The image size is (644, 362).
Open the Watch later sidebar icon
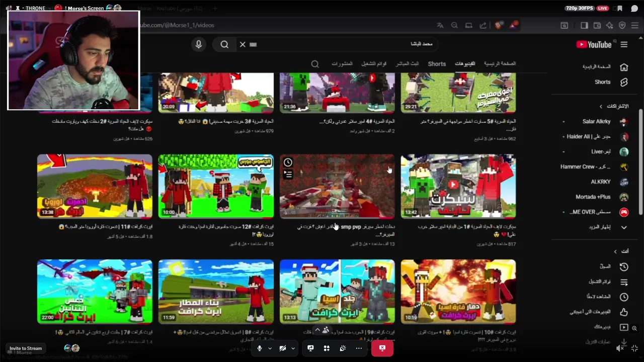click(624, 297)
